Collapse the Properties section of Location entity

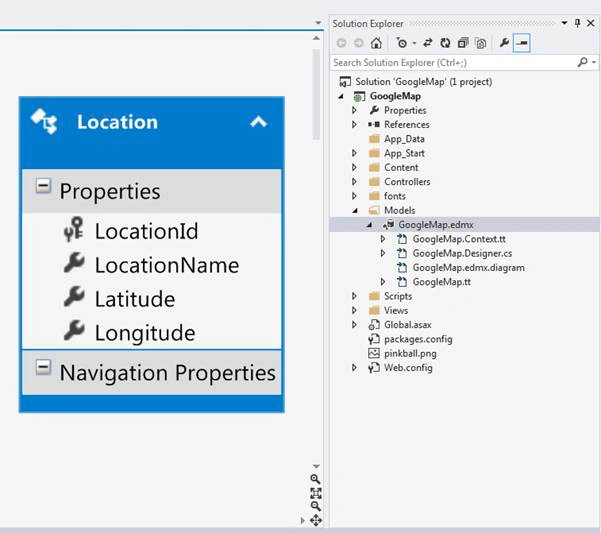pyautogui.click(x=43, y=186)
